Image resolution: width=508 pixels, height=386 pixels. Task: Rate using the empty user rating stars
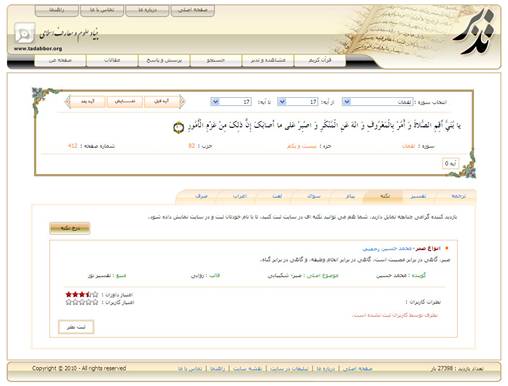(82, 302)
